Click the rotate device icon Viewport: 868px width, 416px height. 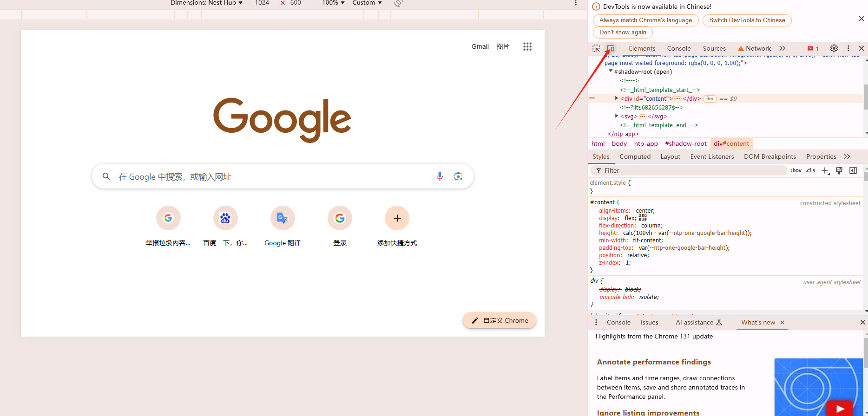tap(398, 3)
